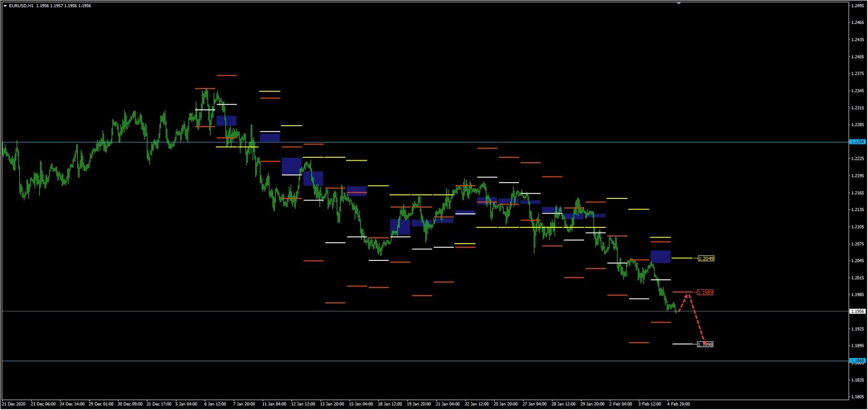Click the 7 Jan 20:00 time axis label

[244, 404]
